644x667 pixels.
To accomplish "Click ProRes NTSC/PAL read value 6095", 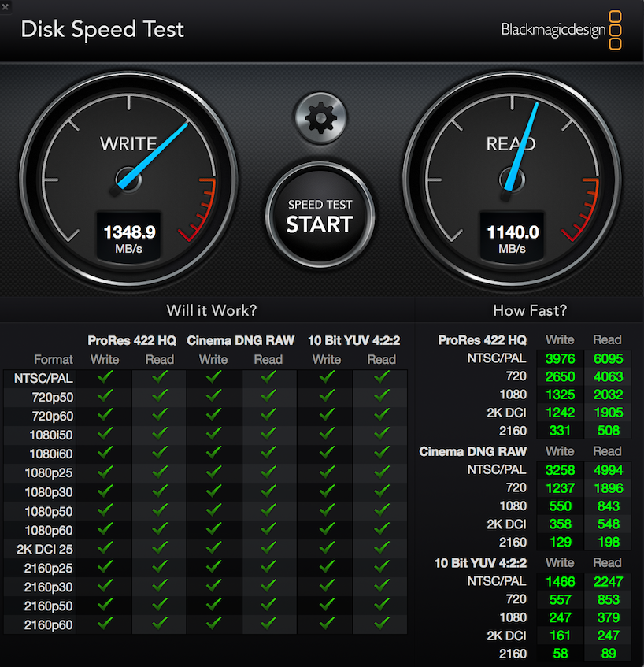I will click(609, 358).
